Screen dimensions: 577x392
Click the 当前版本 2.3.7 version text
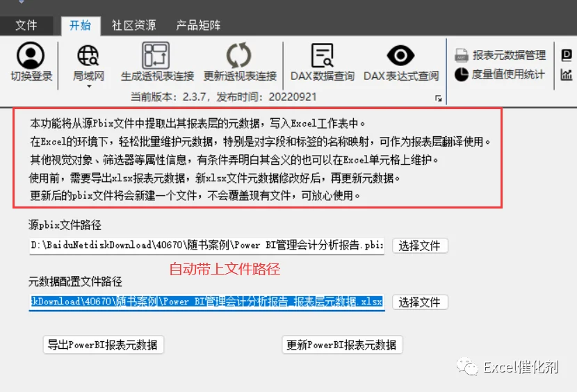pos(223,97)
